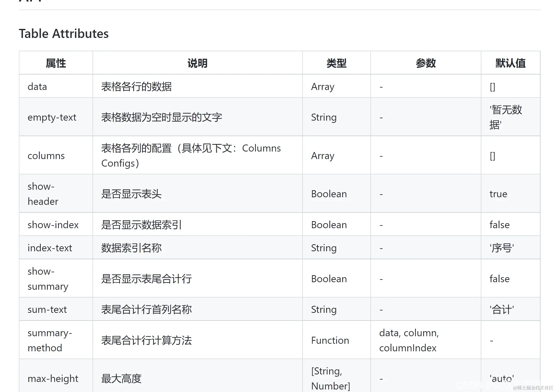Click the max-height attribute cell

tap(53, 379)
